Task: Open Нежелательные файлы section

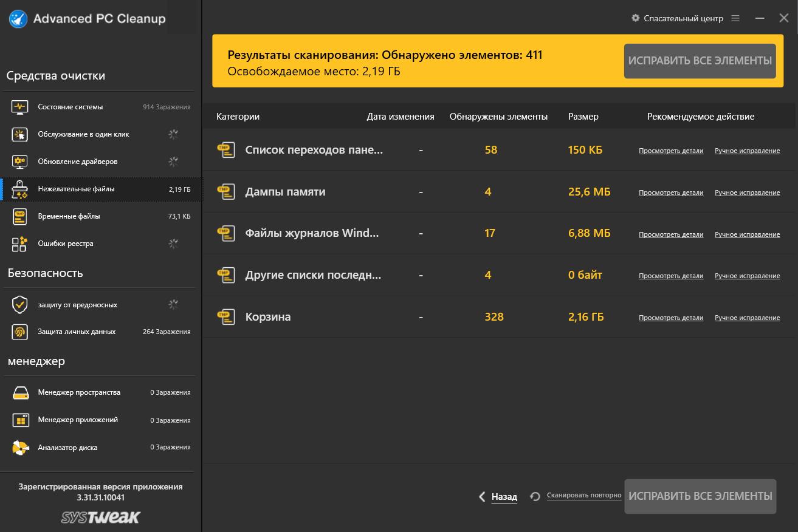Action: 76,189
